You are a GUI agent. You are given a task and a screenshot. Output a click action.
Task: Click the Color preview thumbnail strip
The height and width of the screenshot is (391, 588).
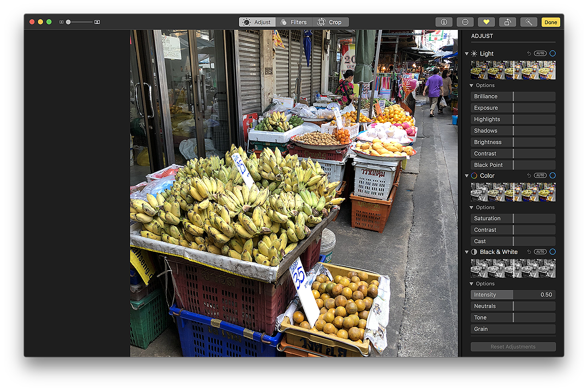(513, 192)
